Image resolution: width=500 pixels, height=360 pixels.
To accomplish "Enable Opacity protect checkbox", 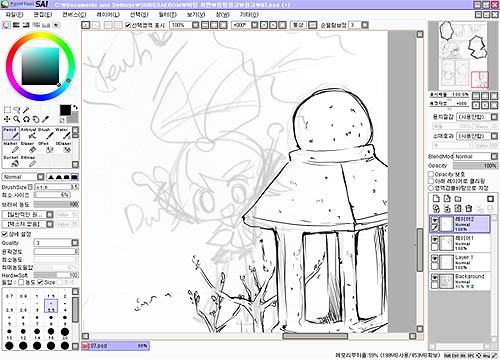I will point(431,174).
